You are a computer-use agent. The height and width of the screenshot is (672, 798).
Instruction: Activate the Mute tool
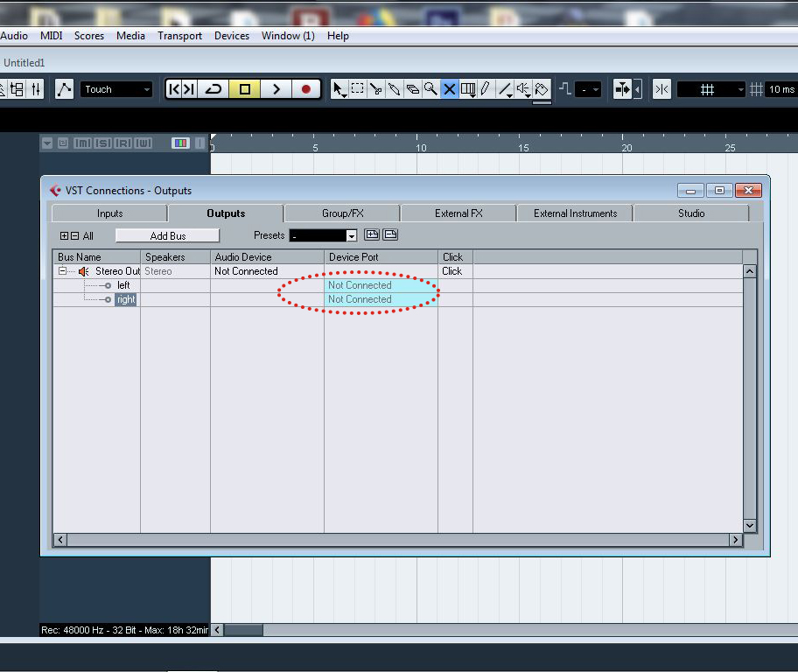pos(449,88)
